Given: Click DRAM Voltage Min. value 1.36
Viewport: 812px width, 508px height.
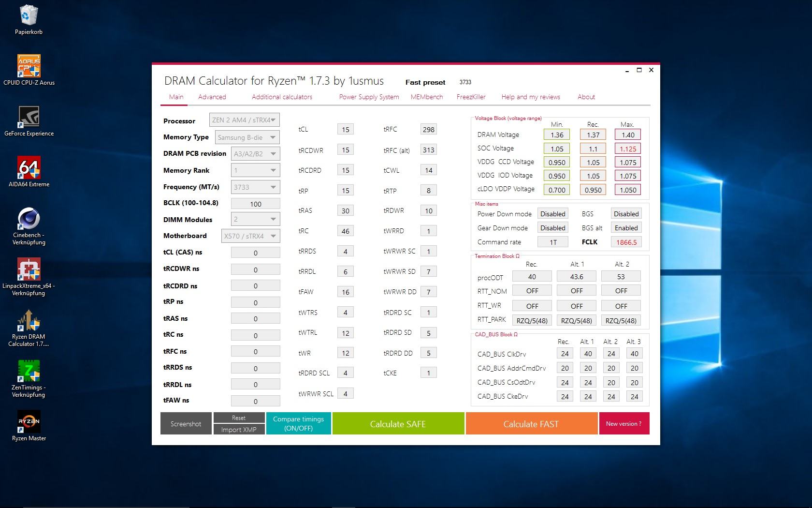Looking at the screenshot, I should click(x=557, y=134).
